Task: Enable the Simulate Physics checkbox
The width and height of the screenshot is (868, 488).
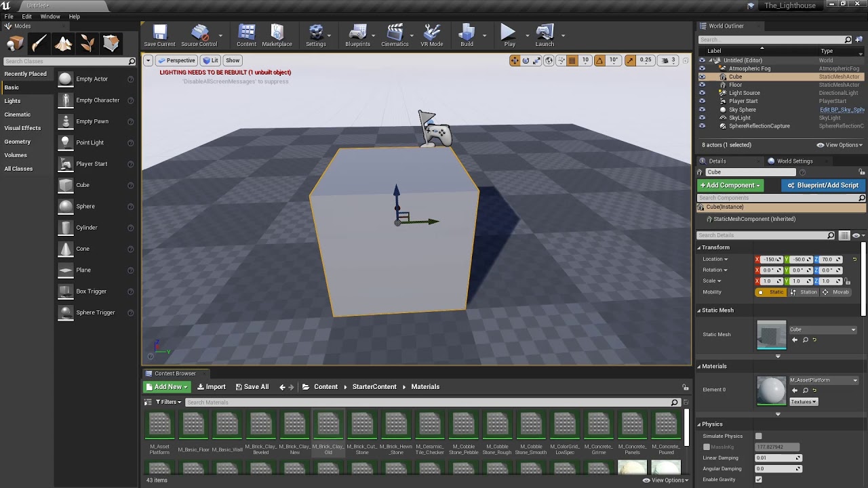Action: point(759,436)
